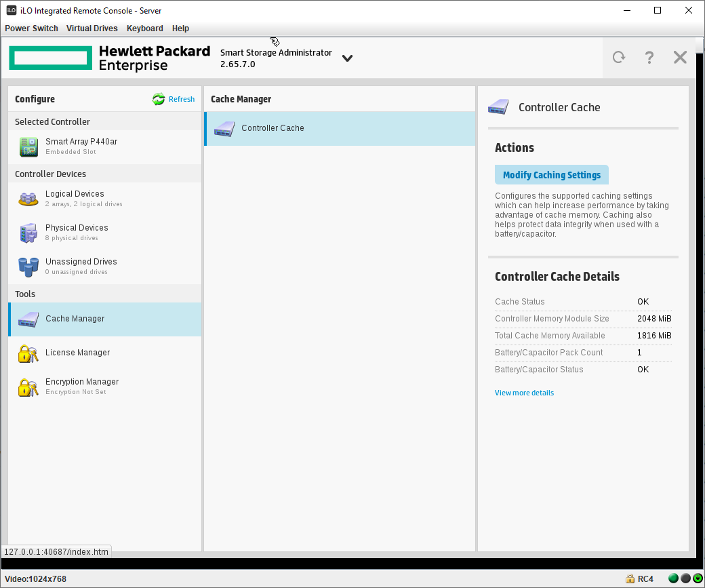Open help with the question mark icon
The width and height of the screenshot is (705, 588).
[649, 57]
